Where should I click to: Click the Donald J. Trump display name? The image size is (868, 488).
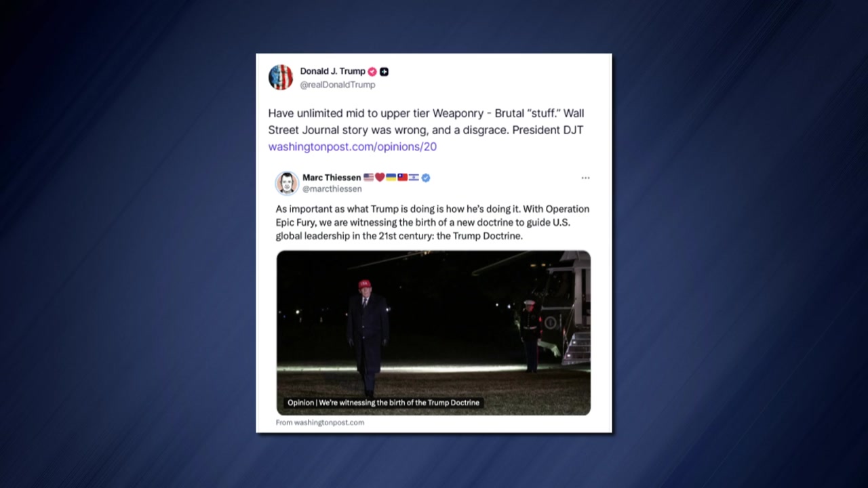332,71
